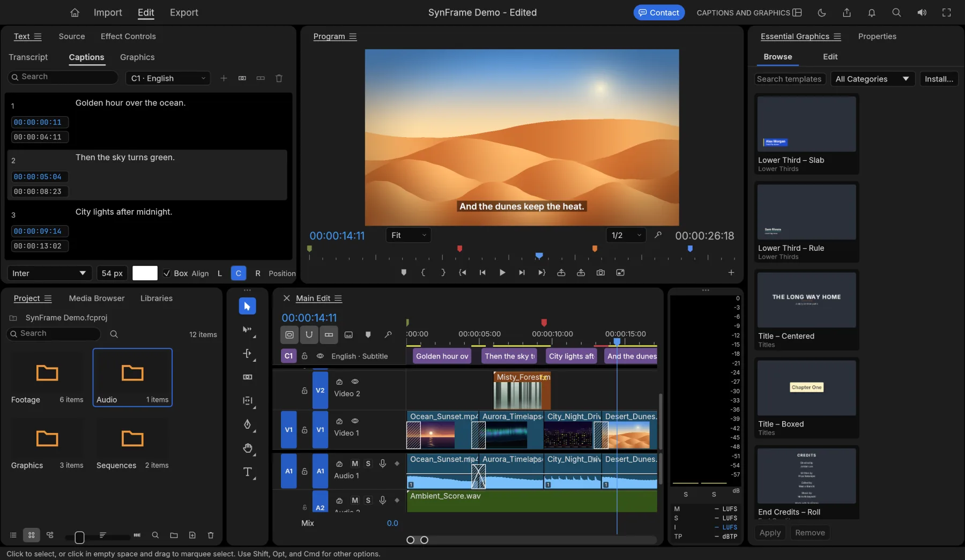The height and width of the screenshot is (560, 965).
Task: Choose the Ripple Edit tool
Action: click(x=247, y=354)
